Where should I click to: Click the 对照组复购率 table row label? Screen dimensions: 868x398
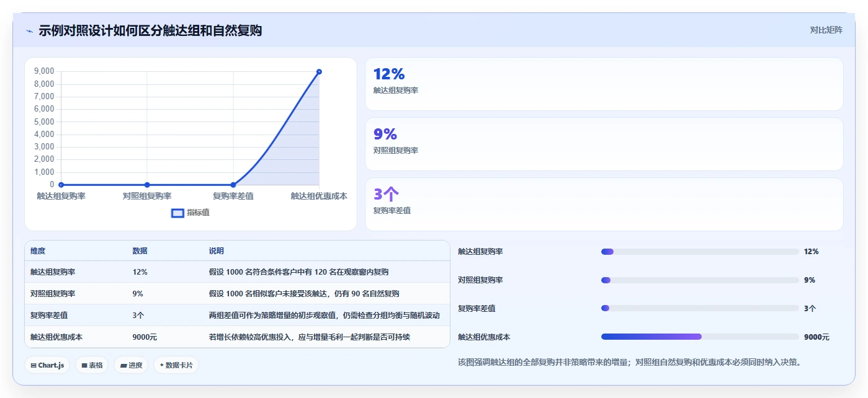click(53, 294)
